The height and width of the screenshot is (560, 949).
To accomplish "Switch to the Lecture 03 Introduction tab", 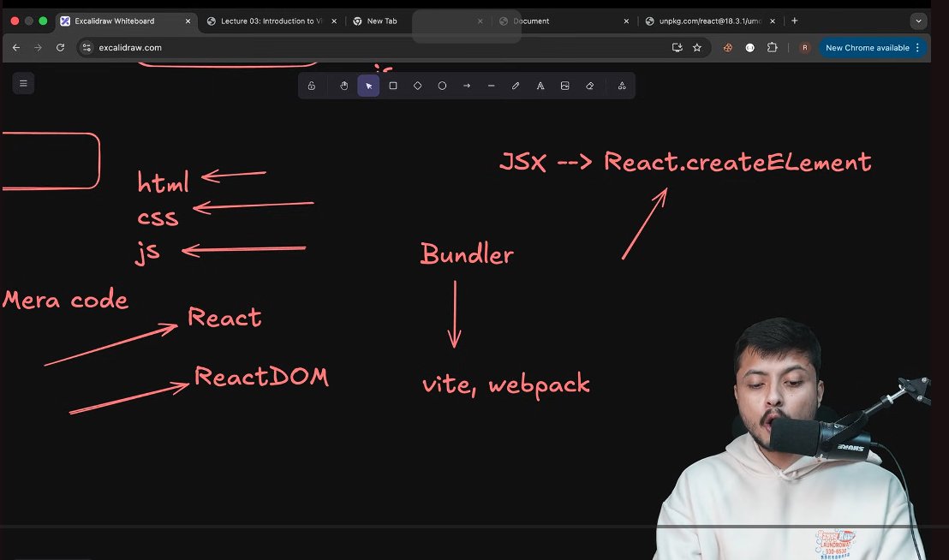I will click(x=272, y=21).
